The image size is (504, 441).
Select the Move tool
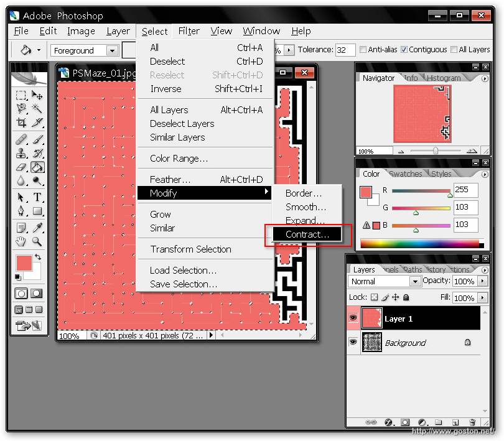[37, 95]
